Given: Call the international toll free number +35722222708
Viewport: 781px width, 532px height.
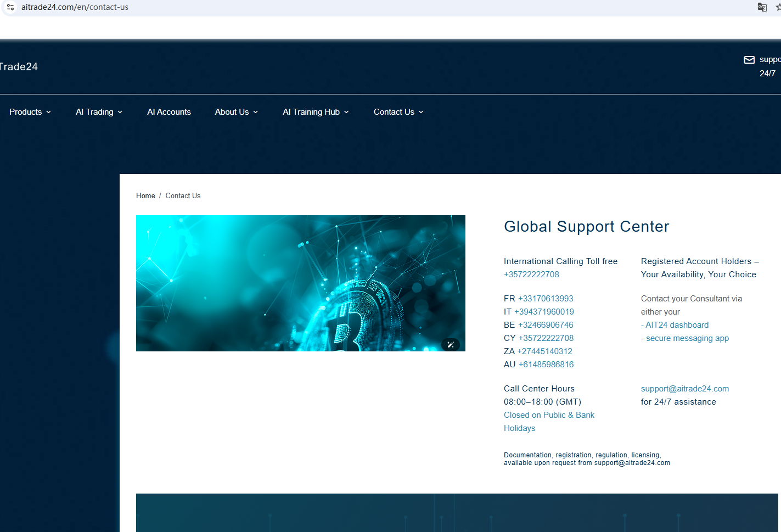Looking at the screenshot, I should tap(531, 275).
